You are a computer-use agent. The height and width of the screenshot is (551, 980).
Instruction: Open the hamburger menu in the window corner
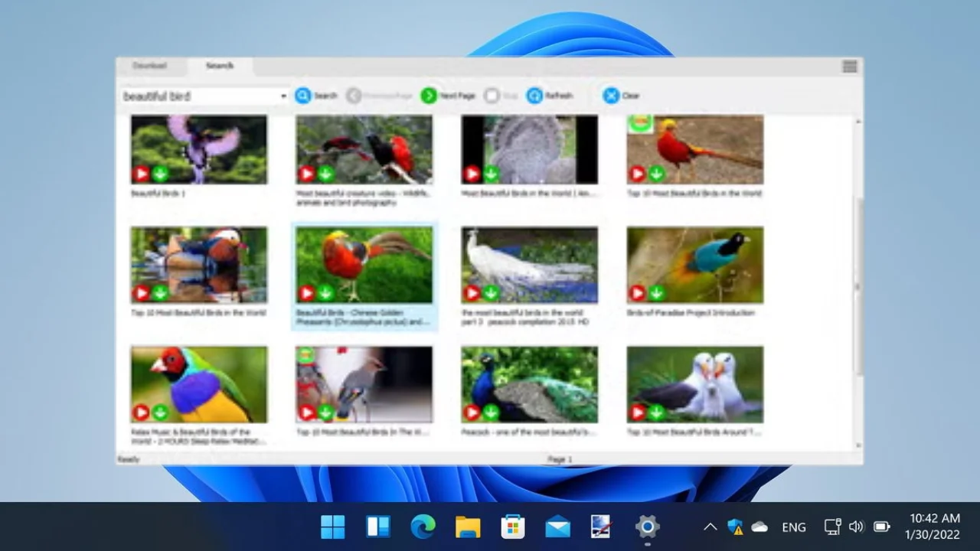(850, 67)
